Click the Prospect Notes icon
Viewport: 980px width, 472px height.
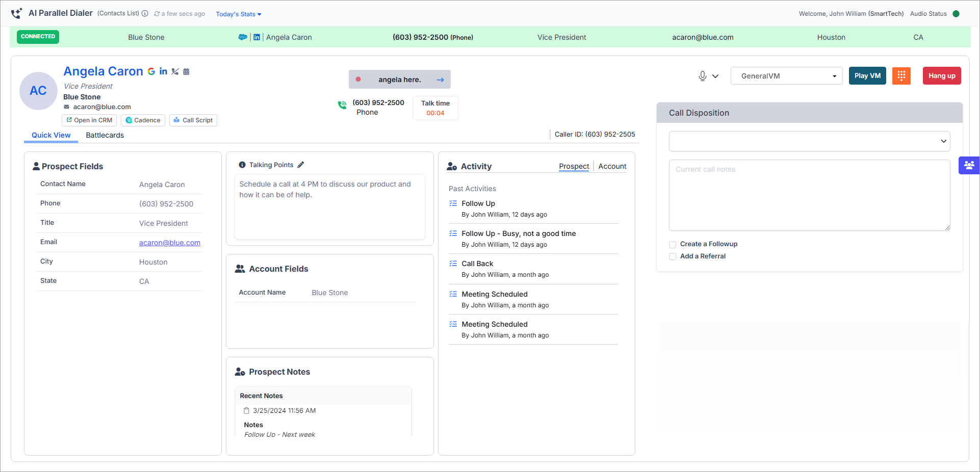coord(240,372)
